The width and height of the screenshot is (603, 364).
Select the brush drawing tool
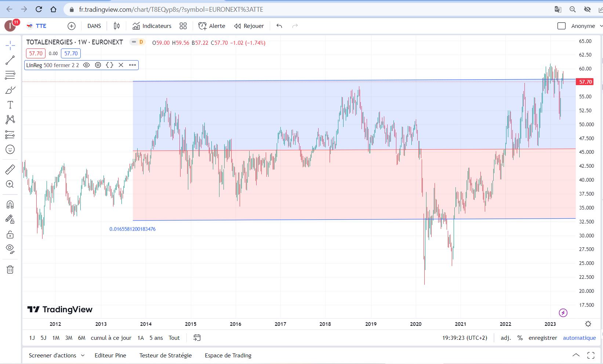coord(10,90)
